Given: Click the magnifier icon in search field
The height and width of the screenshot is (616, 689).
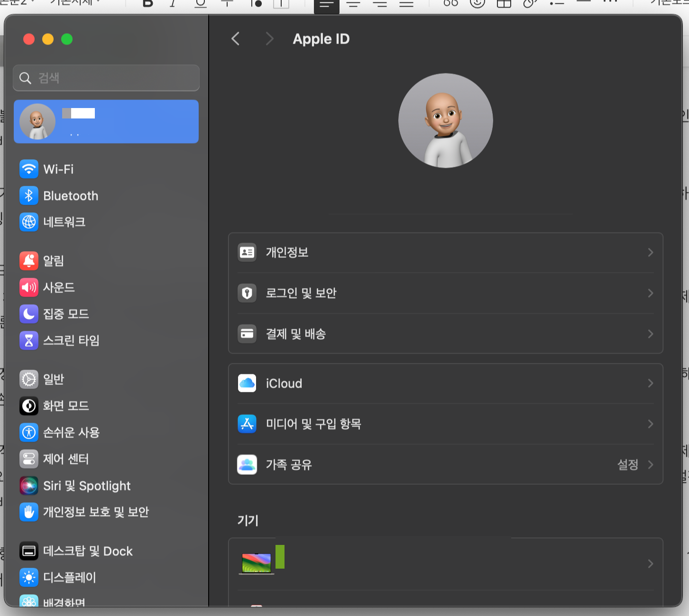Looking at the screenshot, I should [25, 78].
